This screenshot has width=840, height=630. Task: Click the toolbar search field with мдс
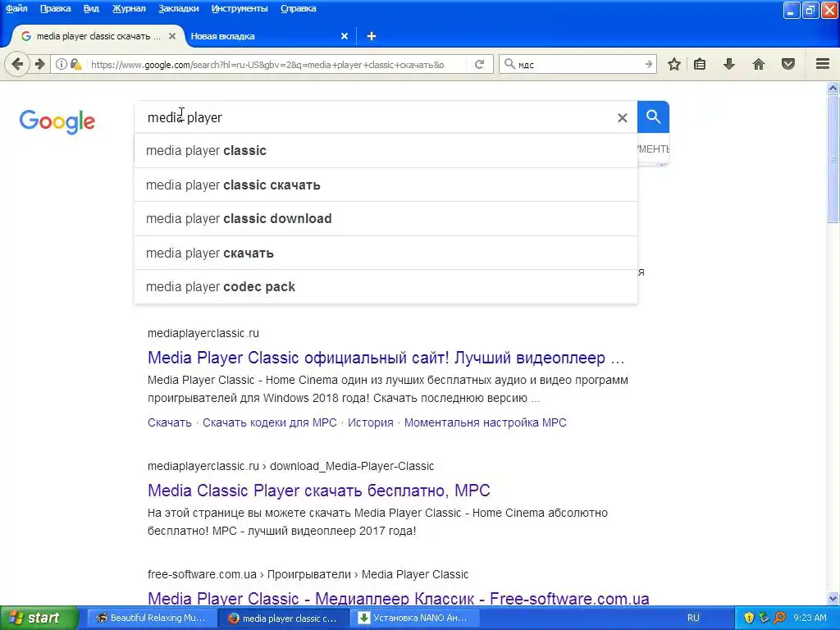[578, 64]
